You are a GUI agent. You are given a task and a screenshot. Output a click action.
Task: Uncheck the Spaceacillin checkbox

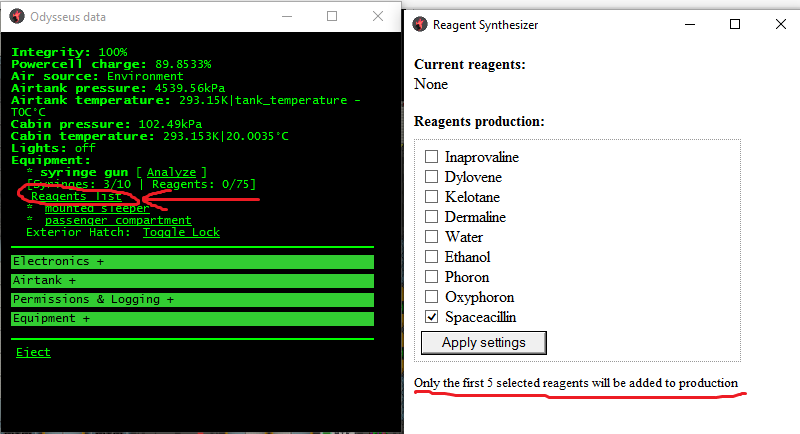[x=432, y=317]
